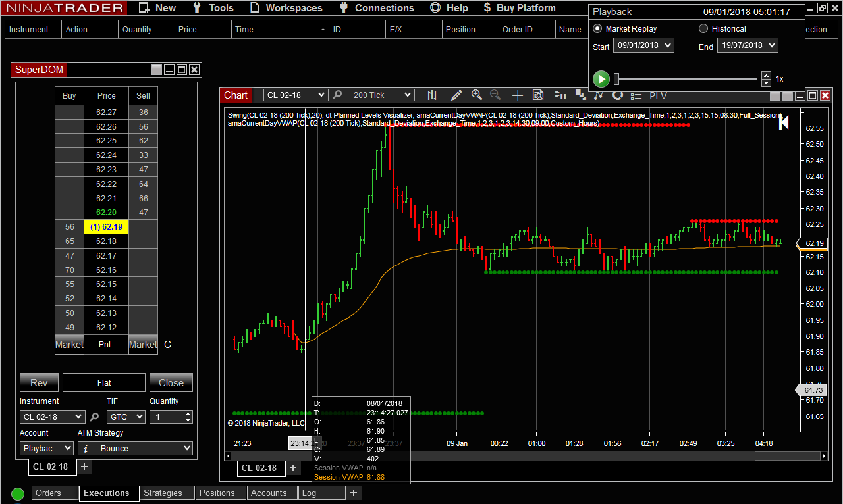Viewport: 843px width, 504px height.
Task: Open the Help menu
Action: coord(449,8)
